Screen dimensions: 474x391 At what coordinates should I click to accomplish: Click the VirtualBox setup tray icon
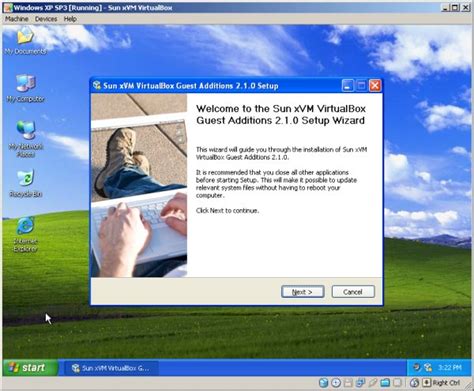click(x=428, y=367)
